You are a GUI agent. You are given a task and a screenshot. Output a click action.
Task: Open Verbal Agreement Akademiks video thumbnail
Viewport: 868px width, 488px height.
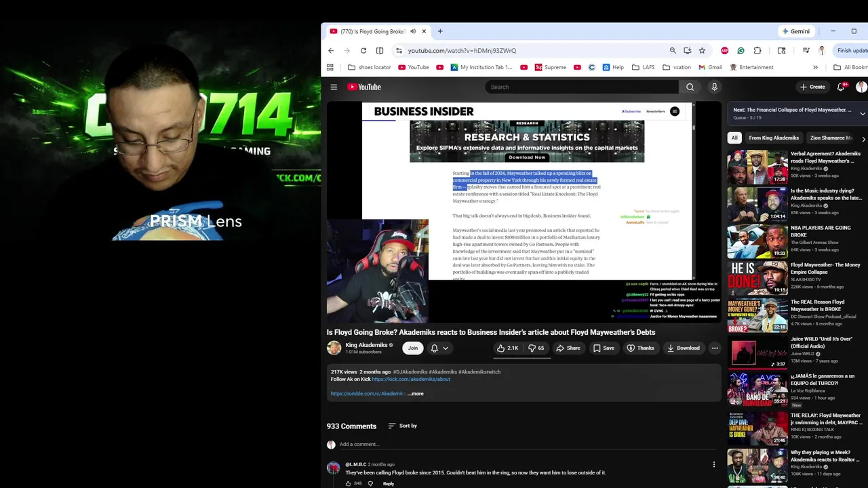(757, 167)
